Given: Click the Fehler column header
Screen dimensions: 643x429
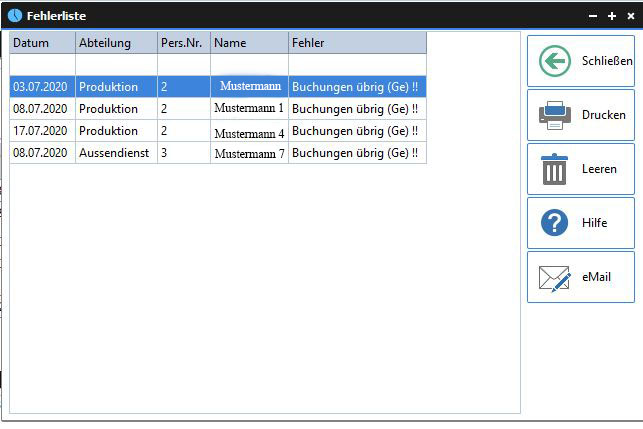Looking at the screenshot, I should pos(356,43).
